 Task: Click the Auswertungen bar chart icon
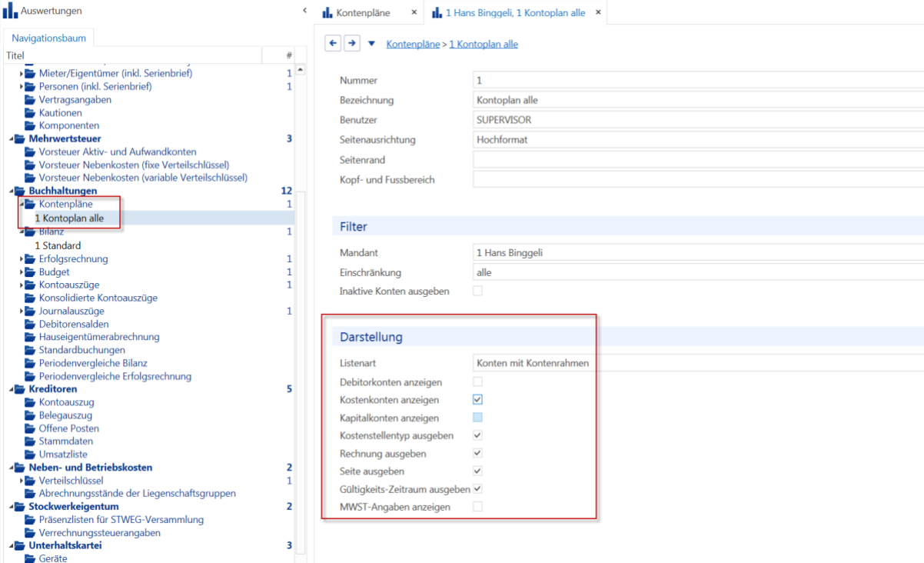point(11,12)
